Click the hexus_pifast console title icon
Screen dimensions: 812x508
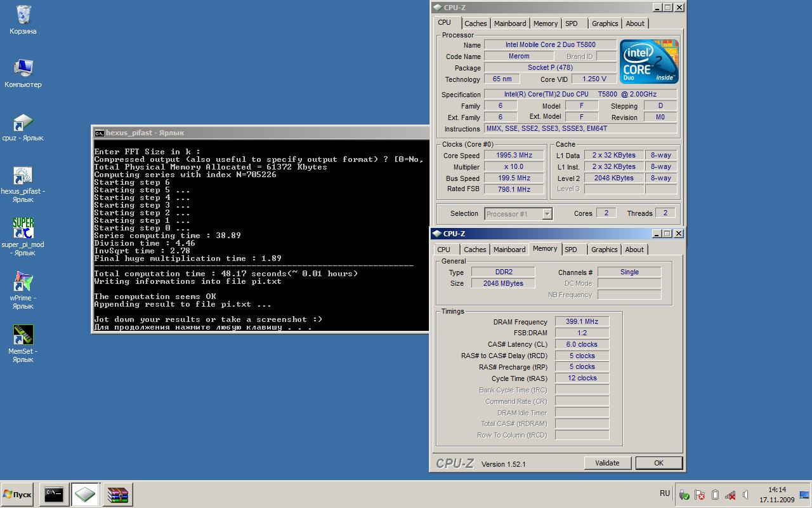click(100, 133)
